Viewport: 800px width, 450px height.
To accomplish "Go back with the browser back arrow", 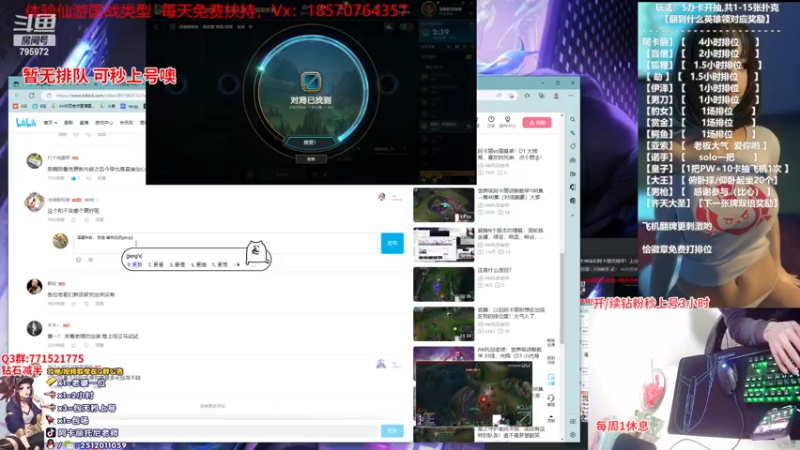I will (x=17, y=95).
